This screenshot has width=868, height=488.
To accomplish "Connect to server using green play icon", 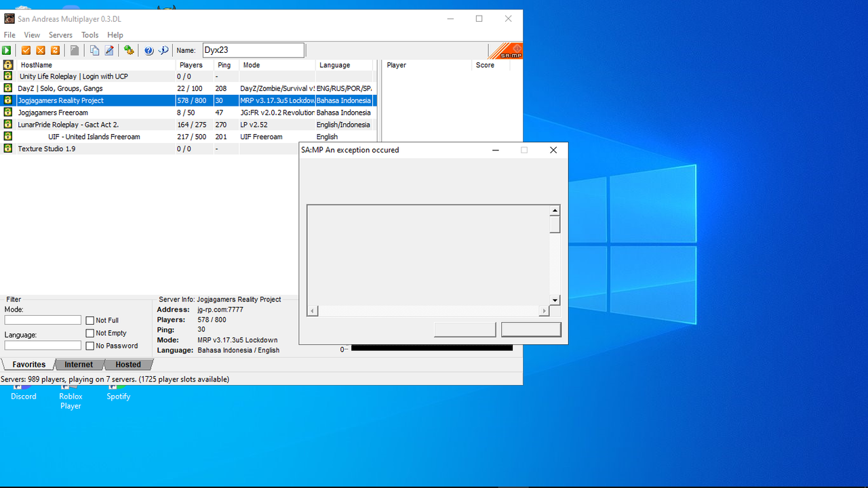I will click(x=6, y=50).
